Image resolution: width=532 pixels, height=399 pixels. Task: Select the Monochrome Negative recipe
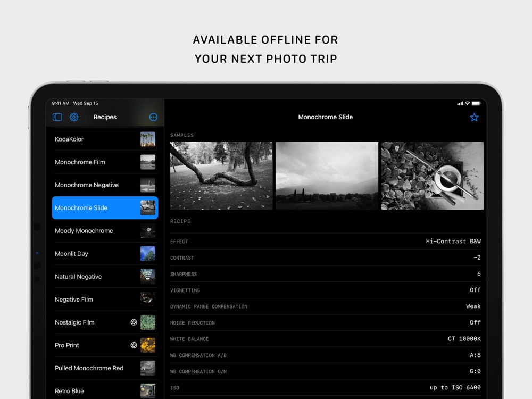105,185
